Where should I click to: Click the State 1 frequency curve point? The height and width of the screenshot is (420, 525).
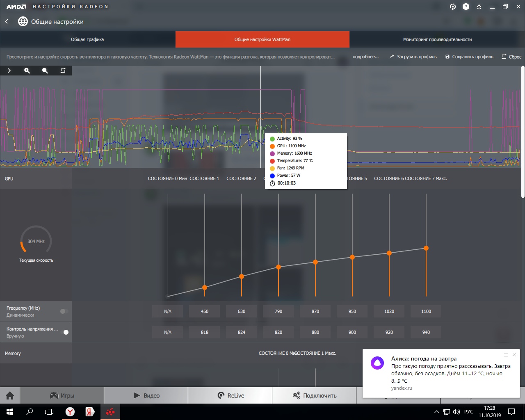pyautogui.click(x=205, y=288)
